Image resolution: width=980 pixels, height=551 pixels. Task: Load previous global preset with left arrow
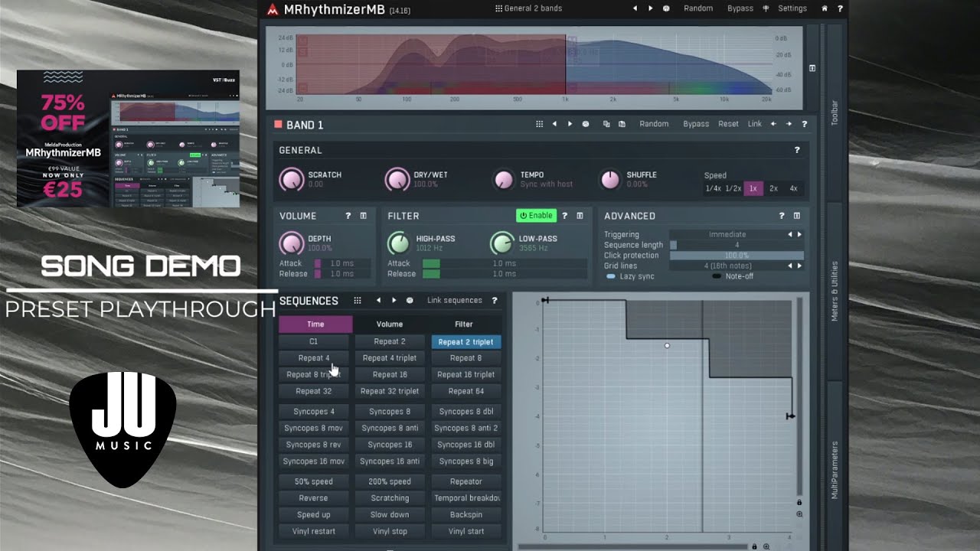(635, 8)
